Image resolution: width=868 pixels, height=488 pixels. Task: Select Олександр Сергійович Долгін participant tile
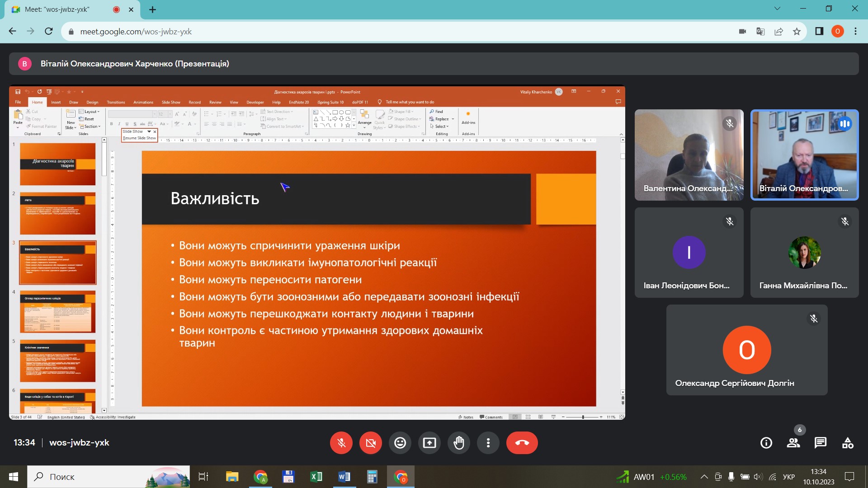(x=747, y=350)
